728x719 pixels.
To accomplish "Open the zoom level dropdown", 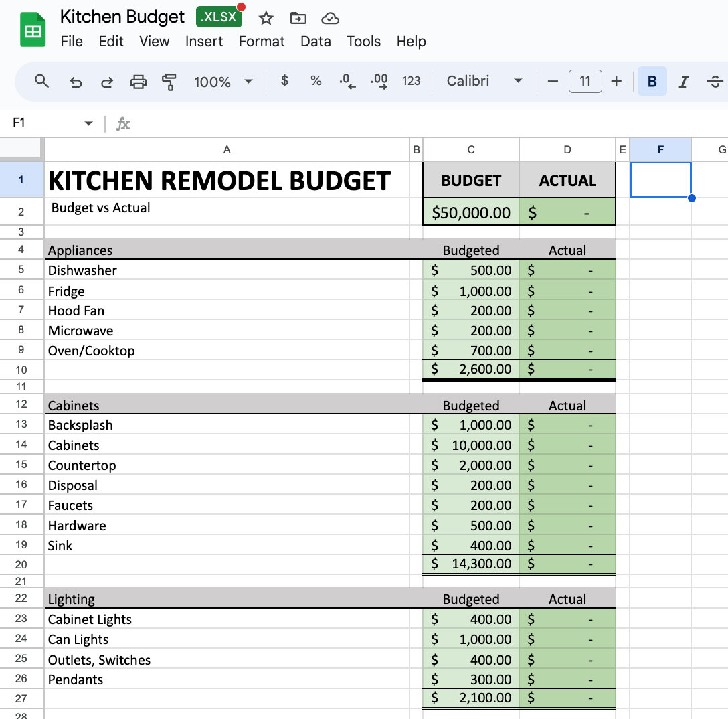I will pos(227,81).
